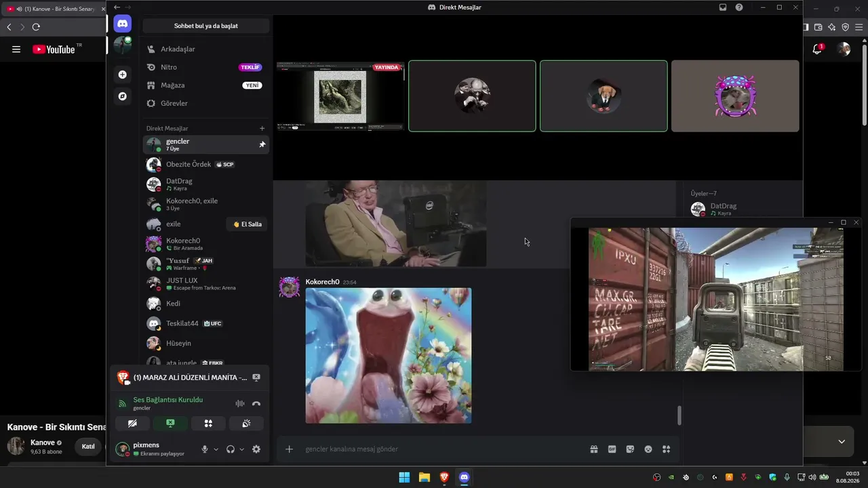Open Brave Leo AI sparkle icon
The height and width of the screenshot is (488, 868).
click(832, 27)
